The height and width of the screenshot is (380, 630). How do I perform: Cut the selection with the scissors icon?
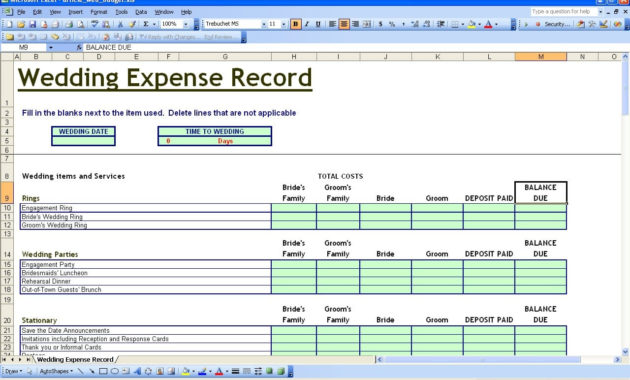(x=120, y=25)
